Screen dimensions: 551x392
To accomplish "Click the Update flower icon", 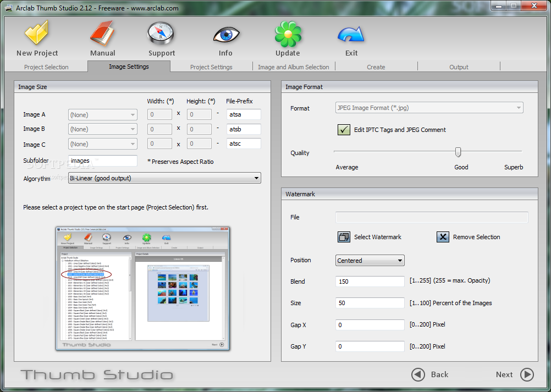I will tap(288, 34).
